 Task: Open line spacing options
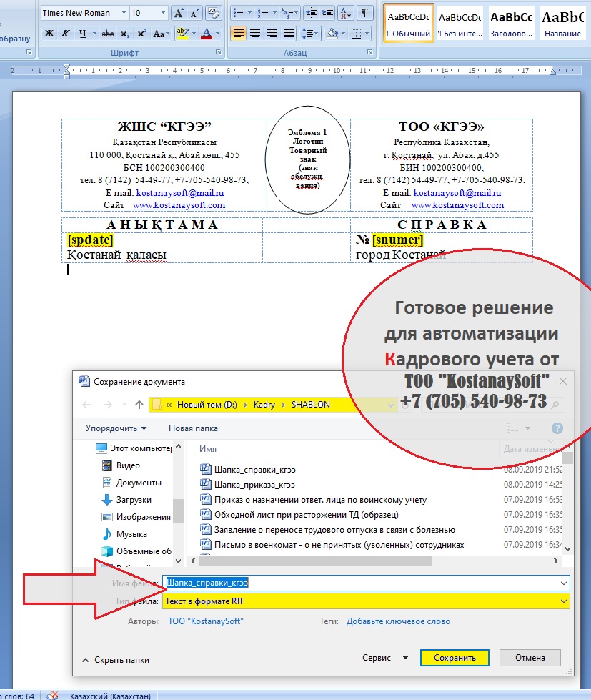(x=309, y=34)
